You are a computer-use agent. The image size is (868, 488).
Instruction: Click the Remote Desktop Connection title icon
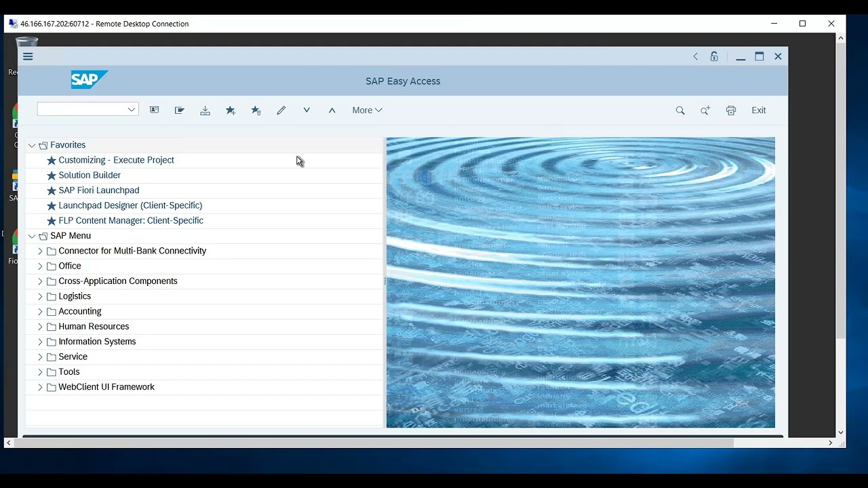(13, 24)
